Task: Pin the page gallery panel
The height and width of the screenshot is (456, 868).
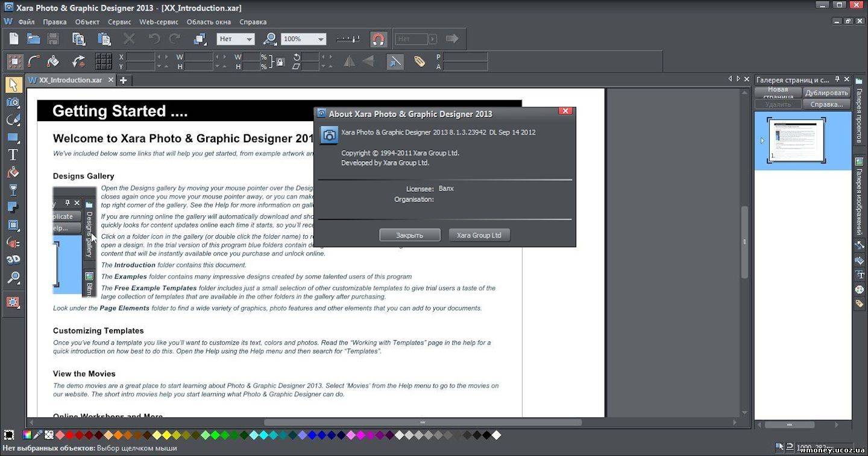Action: pos(838,80)
